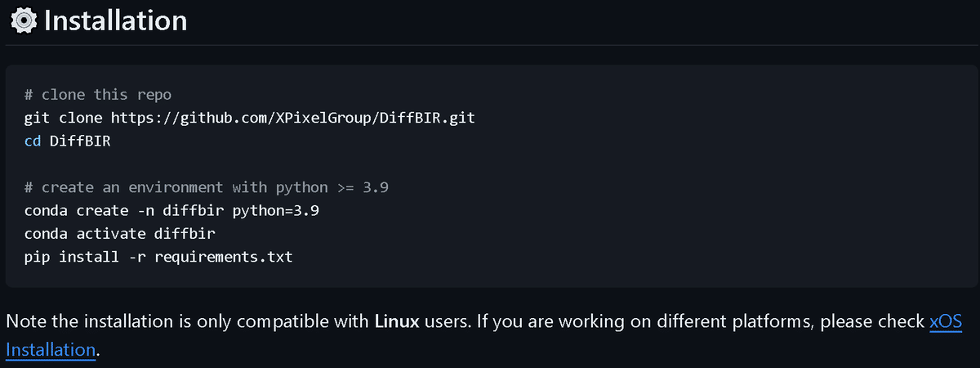
Task: Click the ">= 3.9" version in comment
Action: coord(363,187)
